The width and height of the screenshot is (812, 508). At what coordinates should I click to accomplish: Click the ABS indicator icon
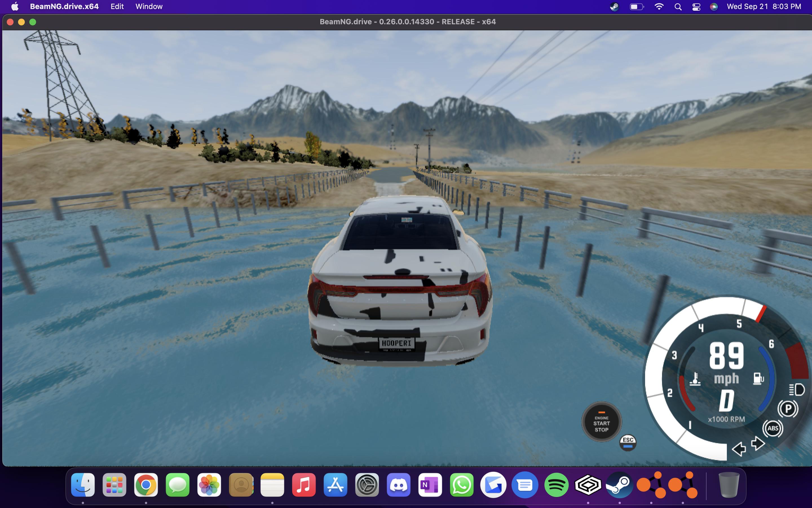point(773,428)
